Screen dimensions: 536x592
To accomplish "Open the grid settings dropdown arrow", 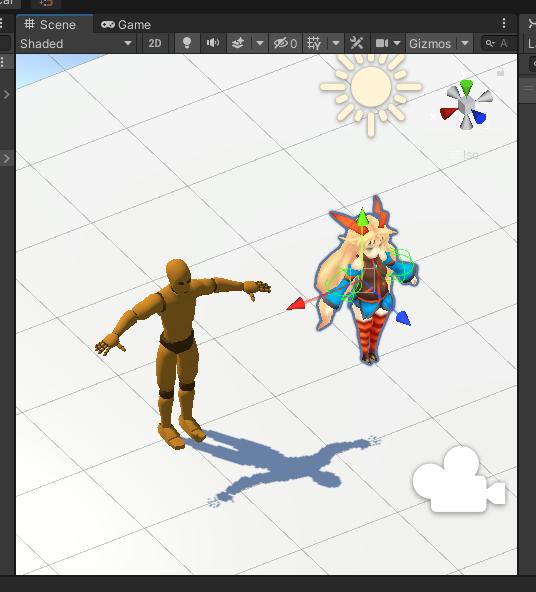I will (x=336, y=43).
